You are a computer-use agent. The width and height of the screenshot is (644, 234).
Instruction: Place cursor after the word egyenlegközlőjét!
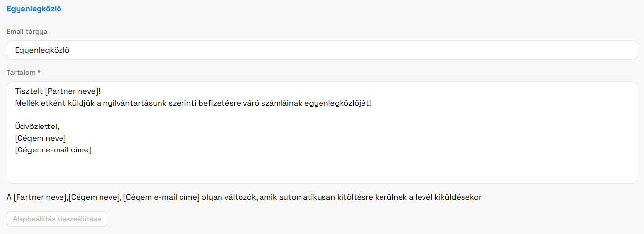pos(371,103)
